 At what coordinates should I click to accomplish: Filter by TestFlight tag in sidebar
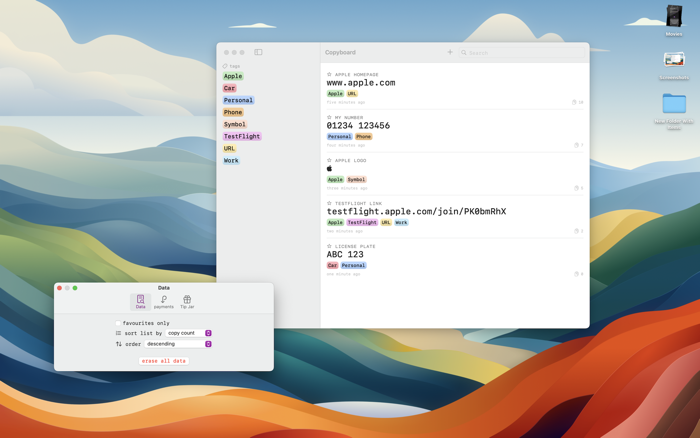242,136
